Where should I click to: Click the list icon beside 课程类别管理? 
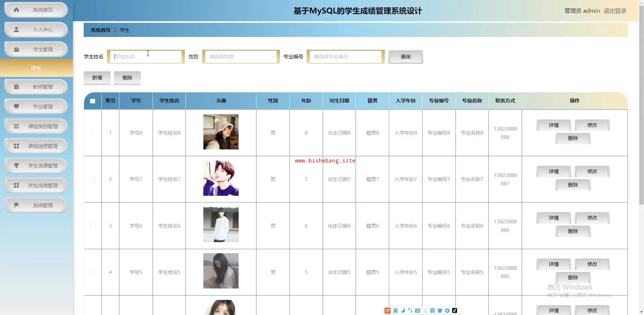point(16,126)
